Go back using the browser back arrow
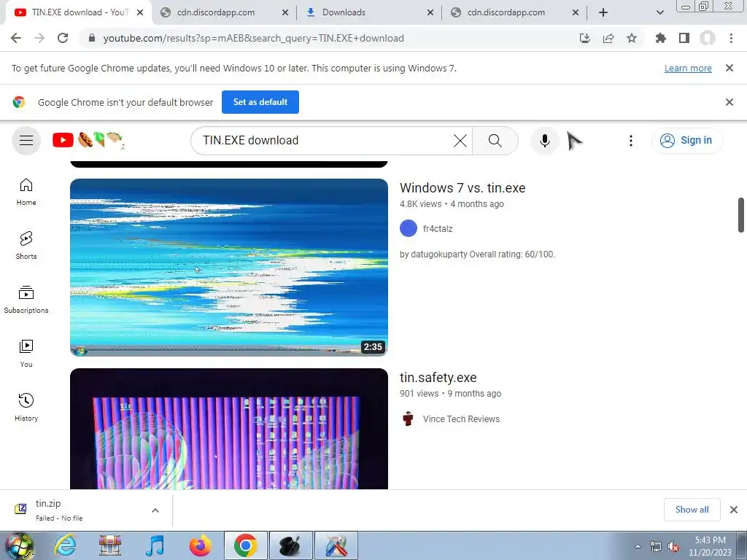 [16, 38]
